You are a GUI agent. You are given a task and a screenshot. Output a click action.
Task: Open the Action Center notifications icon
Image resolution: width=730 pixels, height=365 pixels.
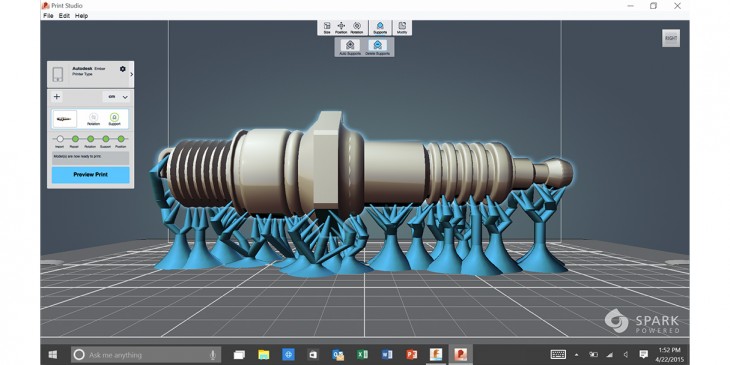(x=643, y=355)
